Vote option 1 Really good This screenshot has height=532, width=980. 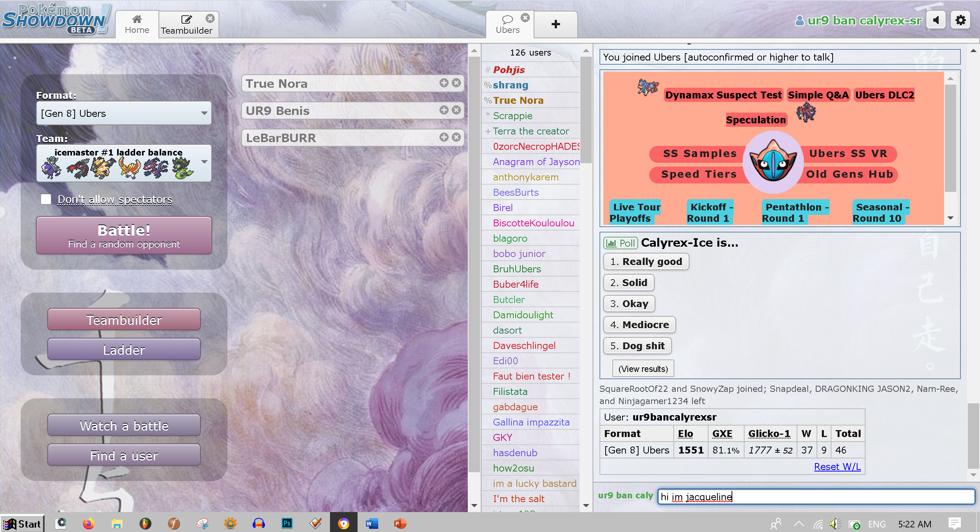tap(646, 262)
